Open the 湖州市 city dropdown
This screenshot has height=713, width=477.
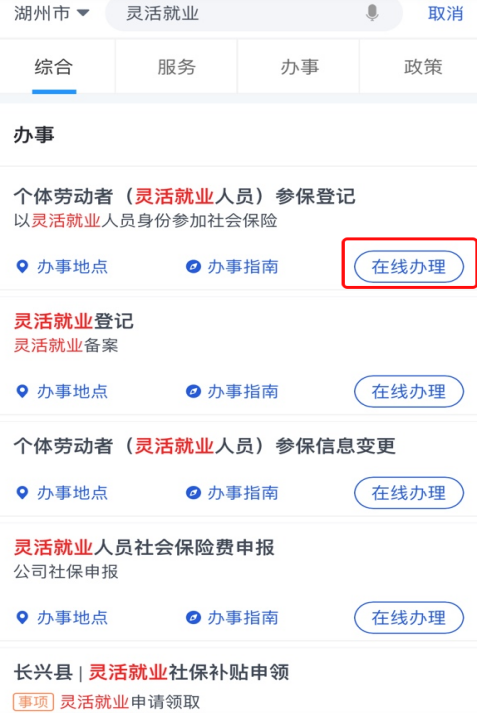pyautogui.click(x=51, y=13)
